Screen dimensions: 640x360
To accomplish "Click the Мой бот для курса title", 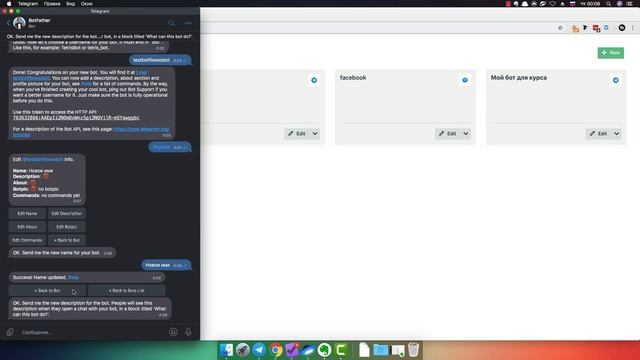I will [519, 78].
